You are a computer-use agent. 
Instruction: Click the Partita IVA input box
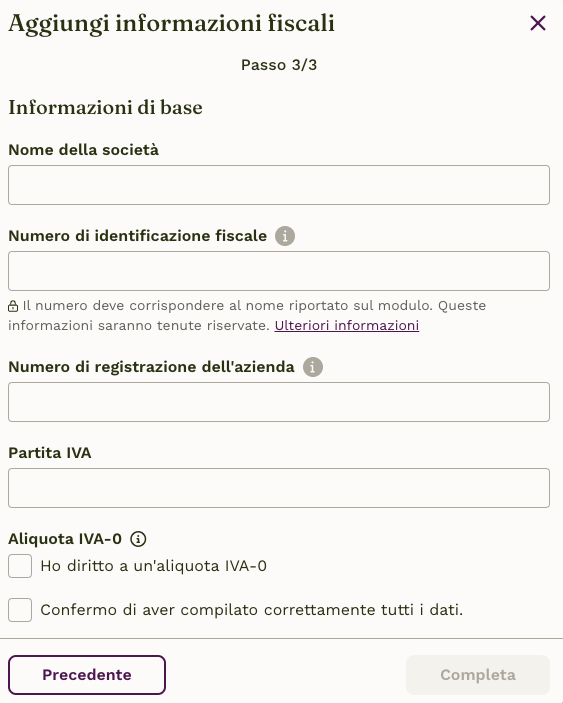pos(279,488)
